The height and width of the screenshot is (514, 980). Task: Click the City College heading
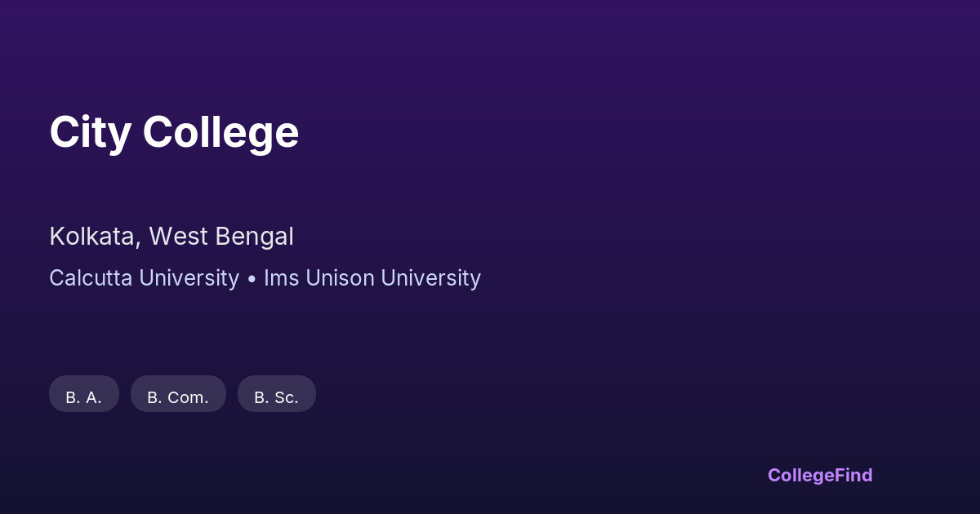point(174,132)
